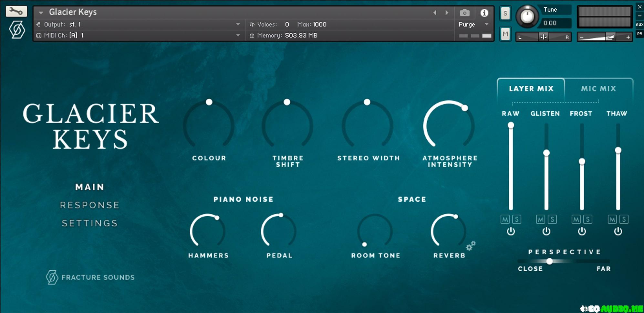Toggle power for THAW layer
The width and height of the screenshot is (644, 313).
tap(618, 231)
